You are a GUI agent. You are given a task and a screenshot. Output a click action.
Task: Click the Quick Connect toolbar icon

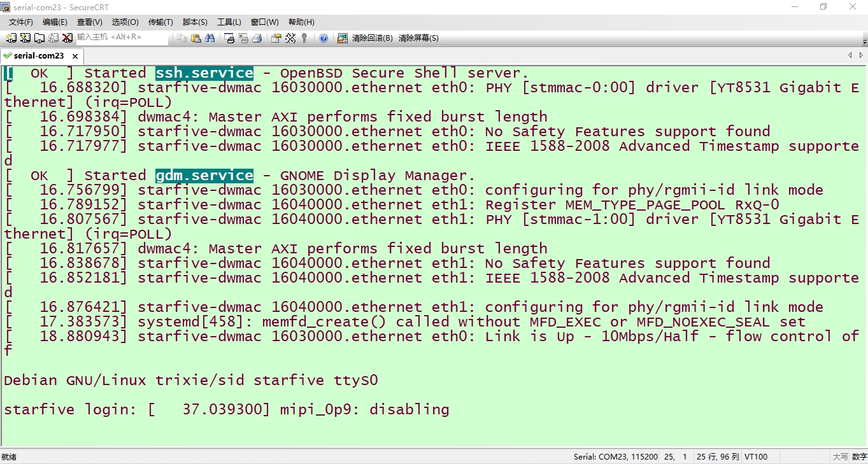tap(25, 38)
